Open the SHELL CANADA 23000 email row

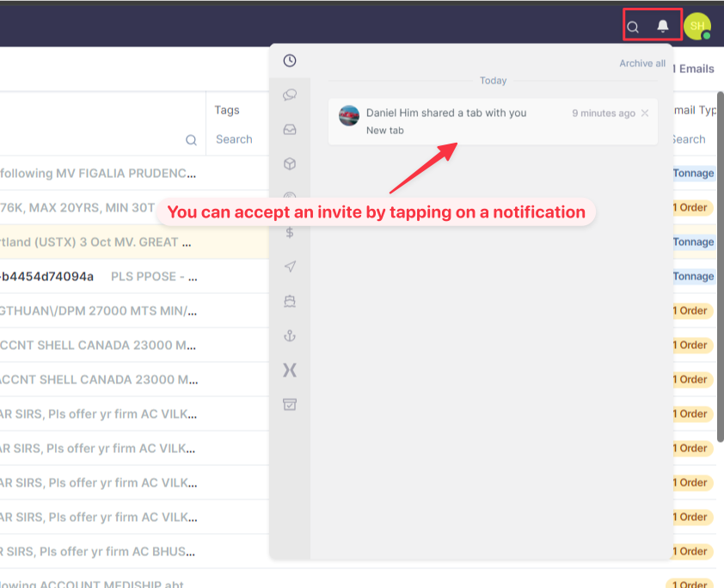(99, 345)
